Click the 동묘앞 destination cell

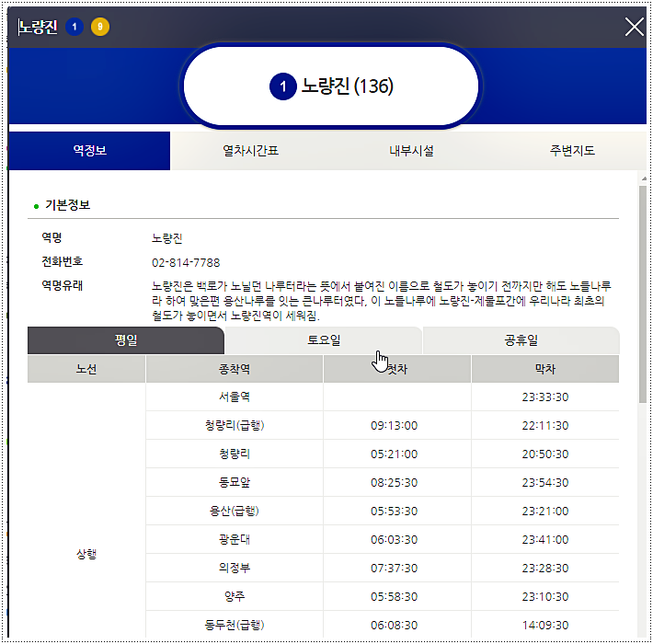coord(235,482)
